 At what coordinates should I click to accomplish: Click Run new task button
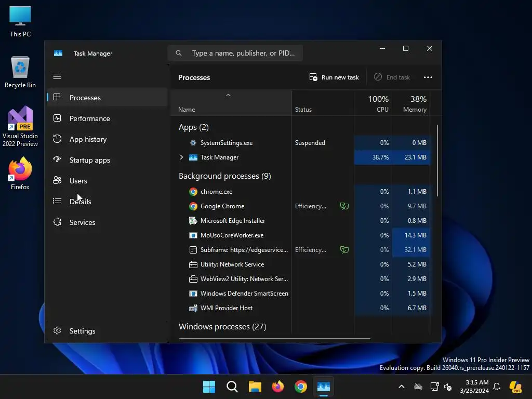[334, 77]
